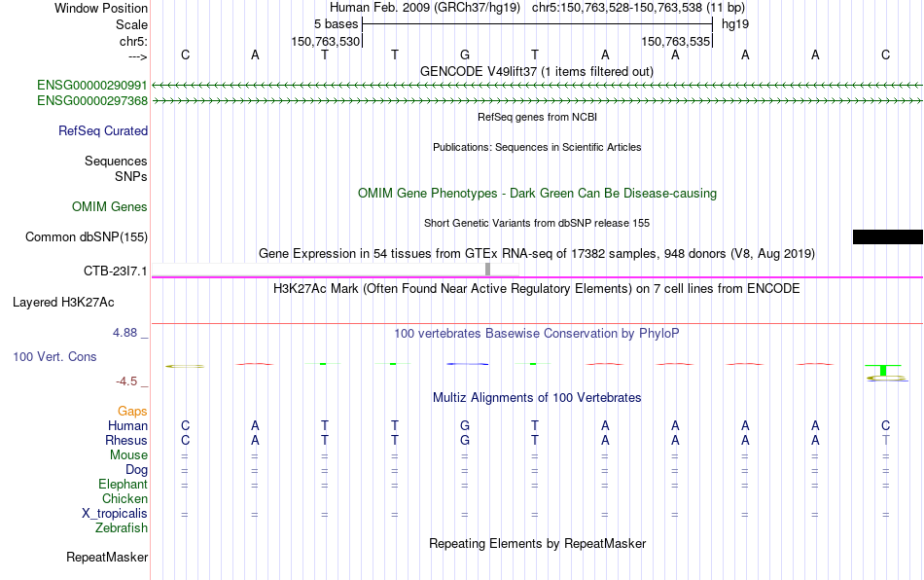Open the OMIM Genes track label
Image resolution: width=924 pixels, height=580 pixels.
coord(110,207)
